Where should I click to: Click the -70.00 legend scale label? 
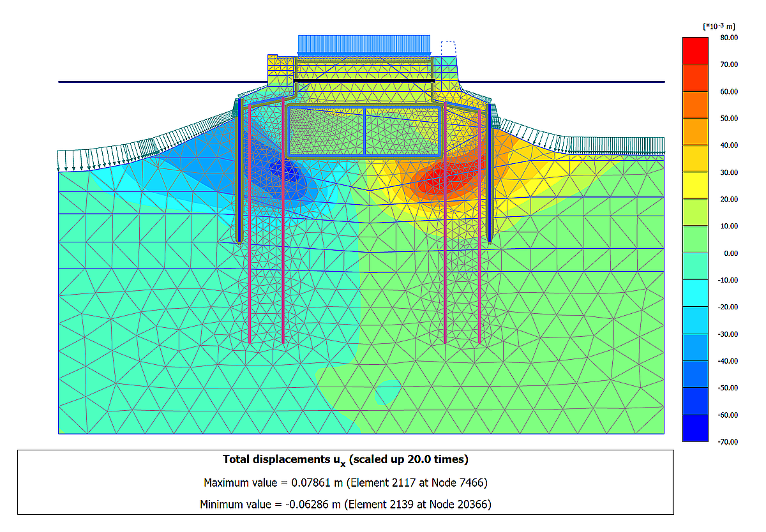(728, 442)
